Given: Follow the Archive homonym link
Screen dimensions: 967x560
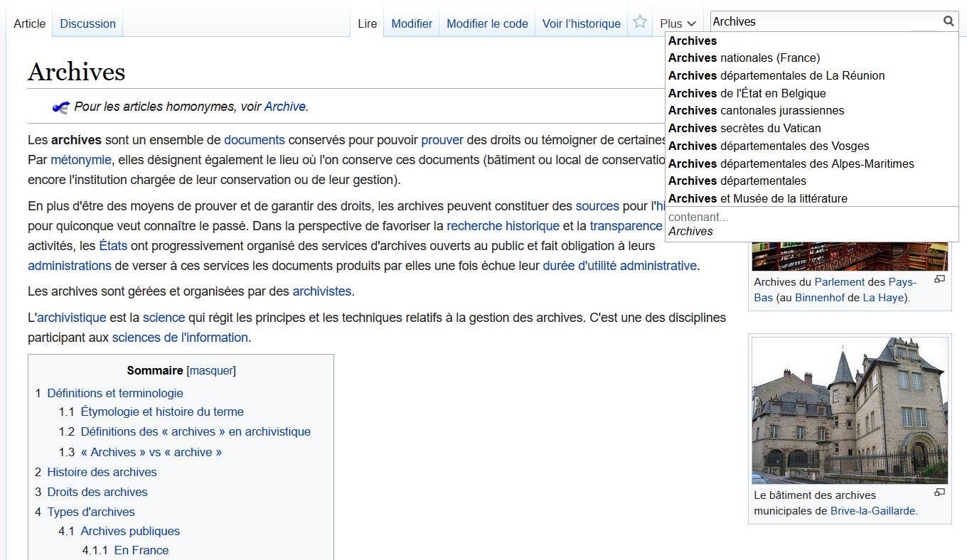Looking at the screenshot, I should pos(284,107).
